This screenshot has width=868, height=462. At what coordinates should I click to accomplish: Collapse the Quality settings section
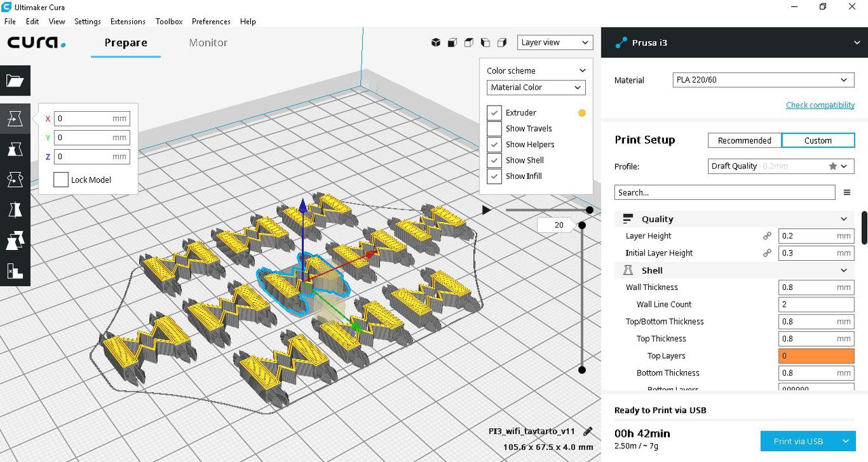(844, 219)
